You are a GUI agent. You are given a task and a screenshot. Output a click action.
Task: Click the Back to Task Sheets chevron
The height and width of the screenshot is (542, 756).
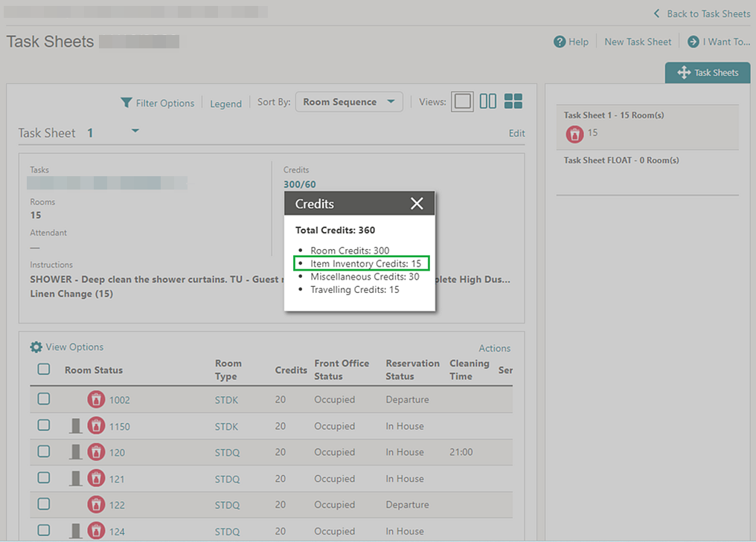pos(656,13)
